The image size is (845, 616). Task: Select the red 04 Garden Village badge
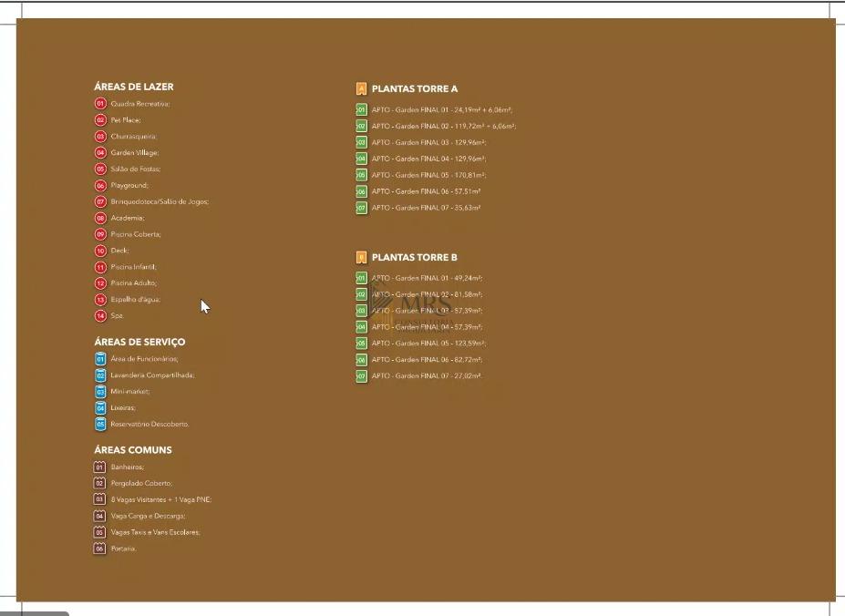(100, 153)
